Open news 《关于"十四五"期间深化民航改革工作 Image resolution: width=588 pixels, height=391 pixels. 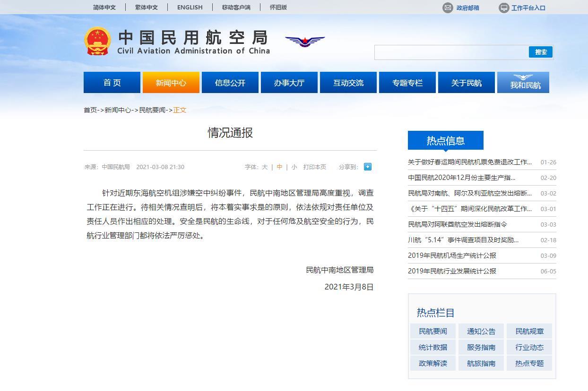tap(470, 209)
